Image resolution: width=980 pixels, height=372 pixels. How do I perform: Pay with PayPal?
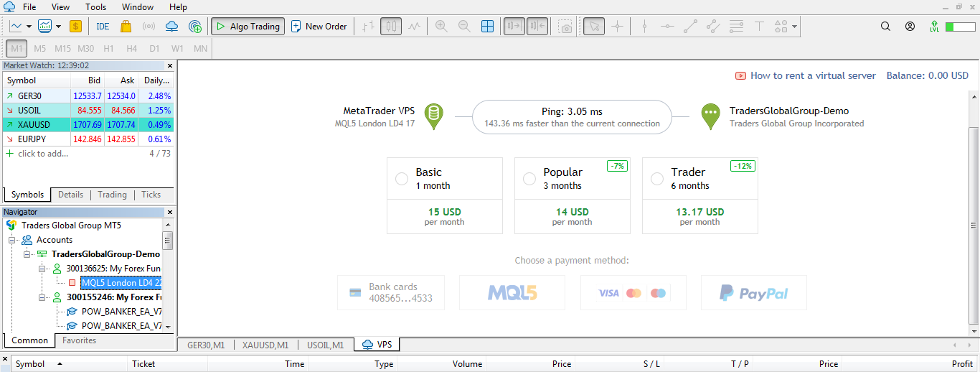754,293
